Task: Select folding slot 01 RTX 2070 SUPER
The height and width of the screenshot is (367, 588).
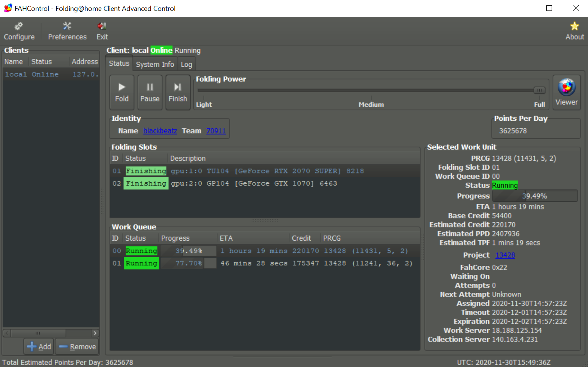Action: (265, 171)
